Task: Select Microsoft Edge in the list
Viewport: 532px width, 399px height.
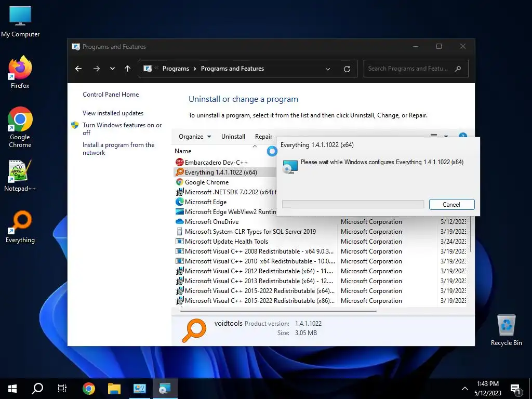Action: tap(206, 202)
